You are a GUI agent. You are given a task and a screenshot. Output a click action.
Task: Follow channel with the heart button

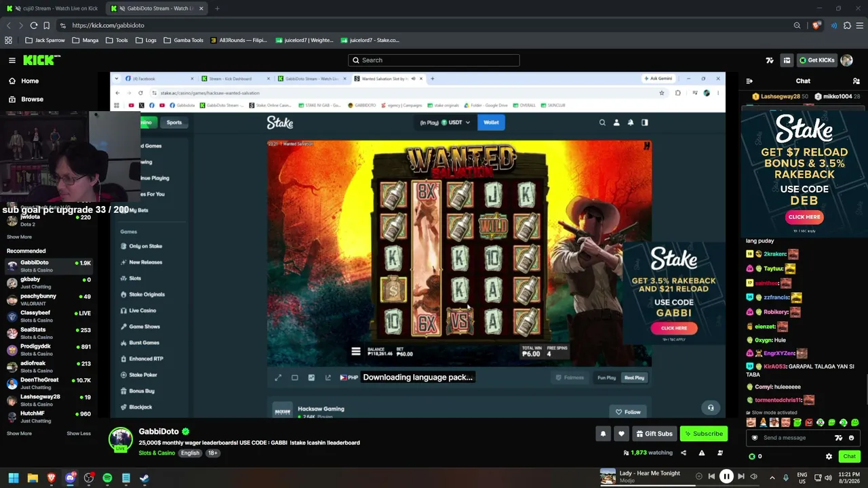621,434
